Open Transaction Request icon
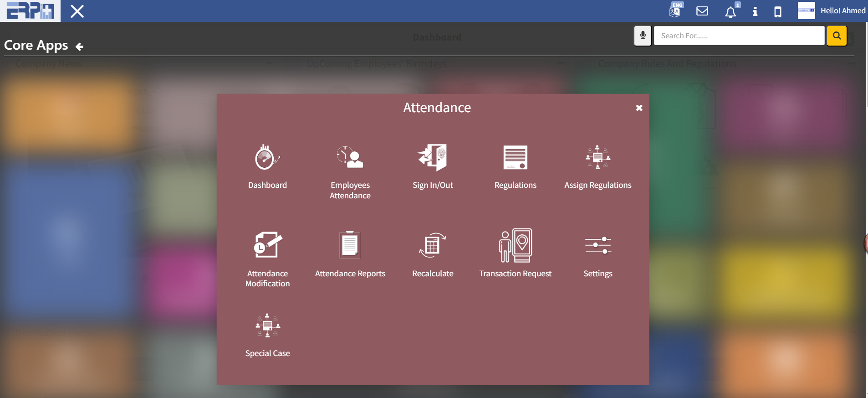868x398 pixels. (515, 245)
